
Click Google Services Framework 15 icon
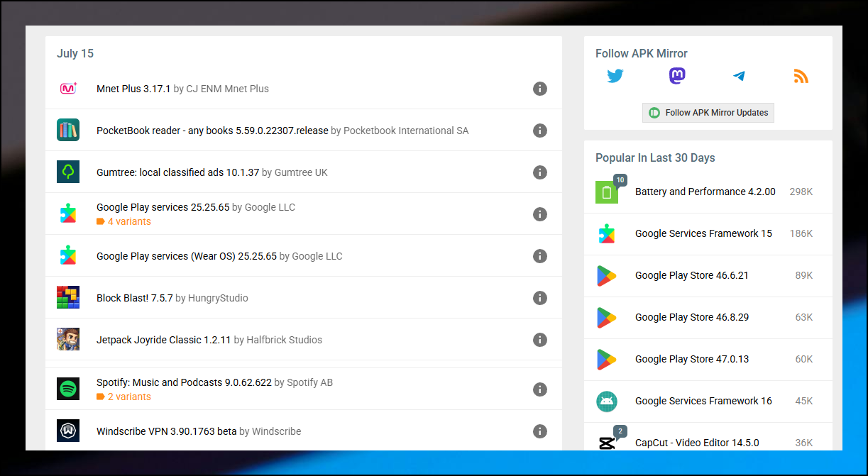[607, 234]
